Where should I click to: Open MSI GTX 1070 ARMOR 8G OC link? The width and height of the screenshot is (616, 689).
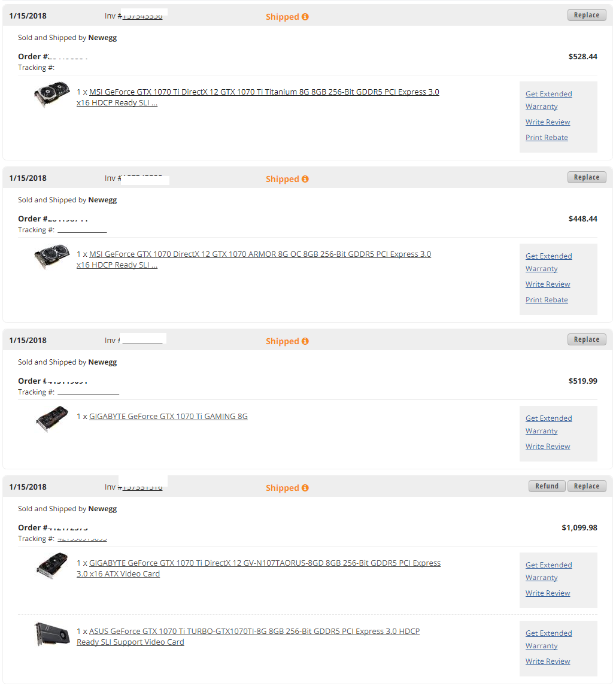click(254, 259)
